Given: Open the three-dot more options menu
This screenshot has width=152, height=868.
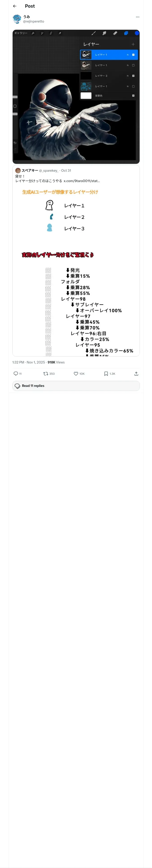Looking at the screenshot, I should click(137, 17).
